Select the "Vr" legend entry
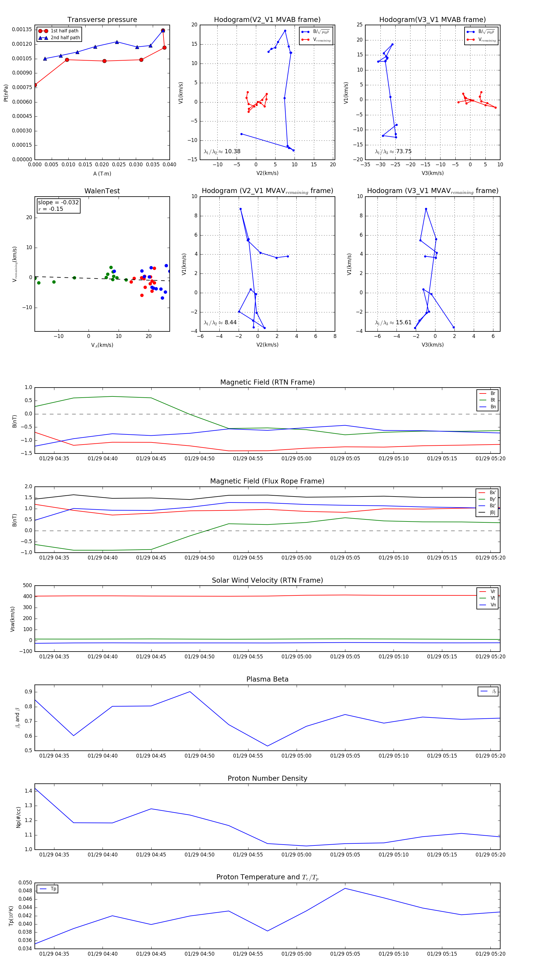535x980 pixels. pyautogui.click(x=487, y=592)
